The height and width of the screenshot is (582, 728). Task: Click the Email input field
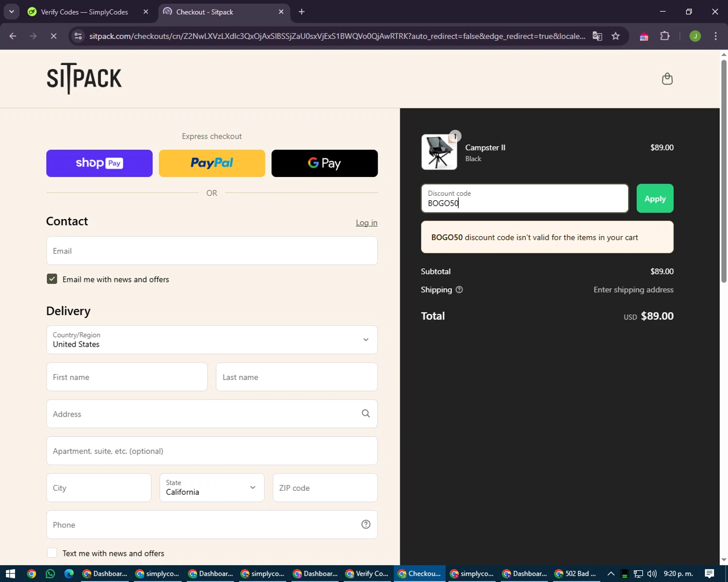[212, 251]
